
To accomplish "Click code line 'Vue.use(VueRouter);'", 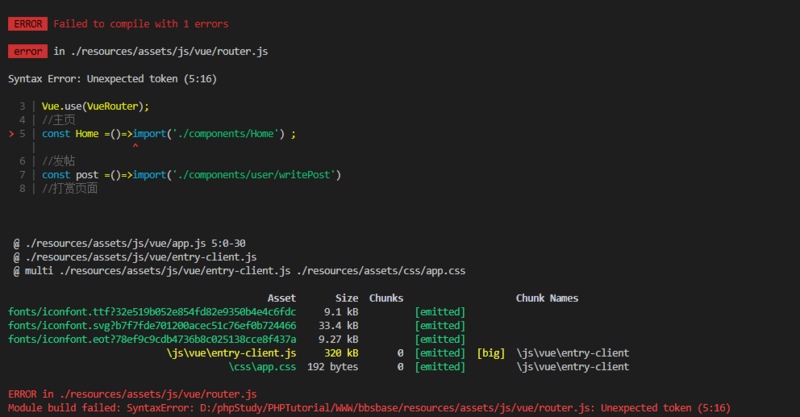I will (x=95, y=106).
